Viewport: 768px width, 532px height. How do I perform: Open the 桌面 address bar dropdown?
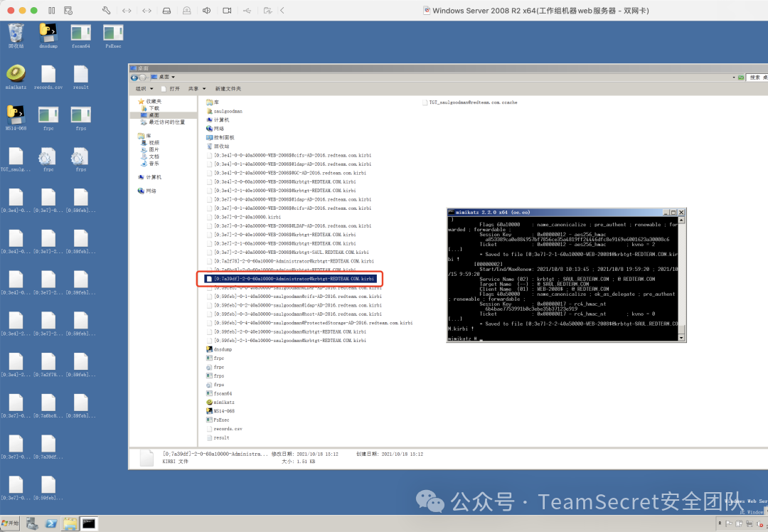click(x=173, y=78)
